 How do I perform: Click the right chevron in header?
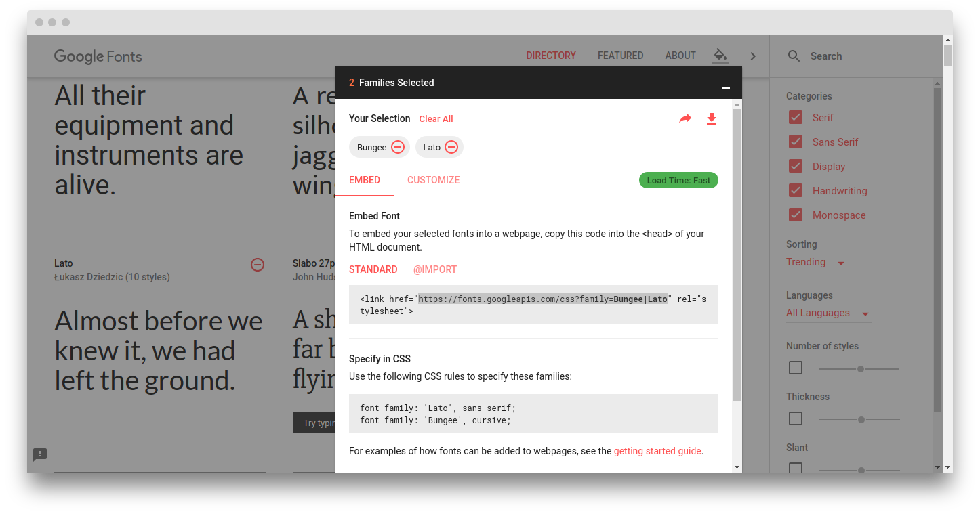[753, 56]
